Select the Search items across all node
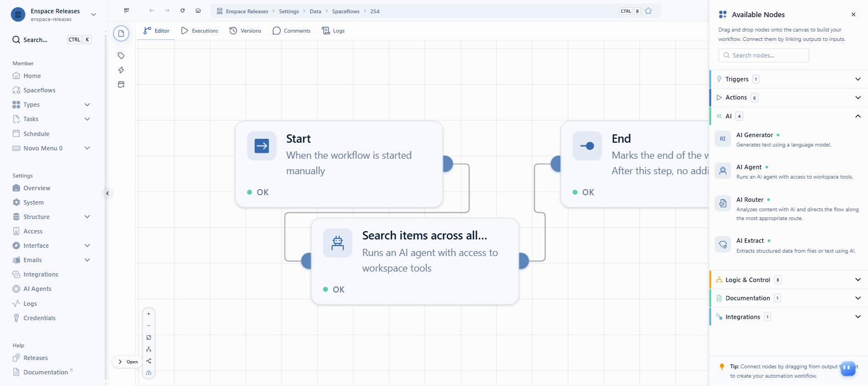 pyautogui.click(x=415, y=261)
